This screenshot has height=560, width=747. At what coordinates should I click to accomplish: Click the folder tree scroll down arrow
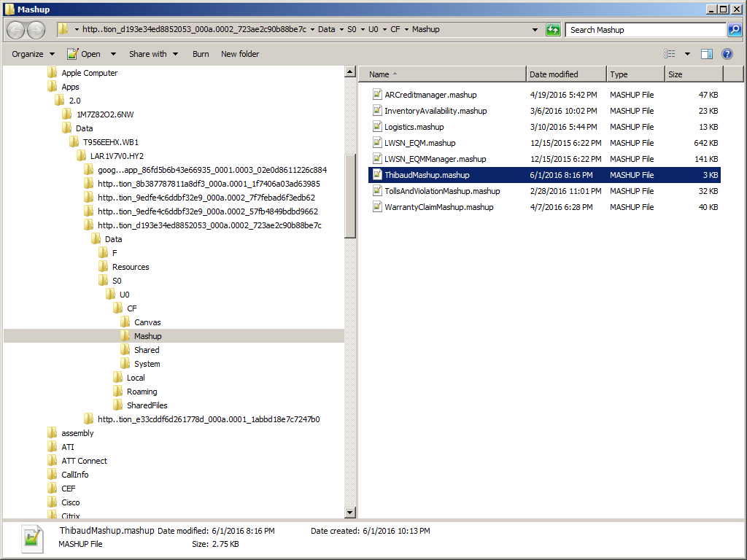(350, 513)
